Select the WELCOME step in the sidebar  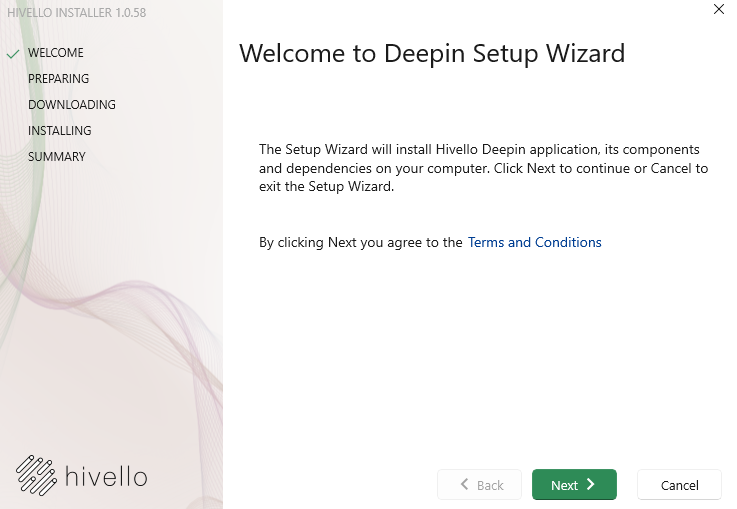click(x=55, y=53)
